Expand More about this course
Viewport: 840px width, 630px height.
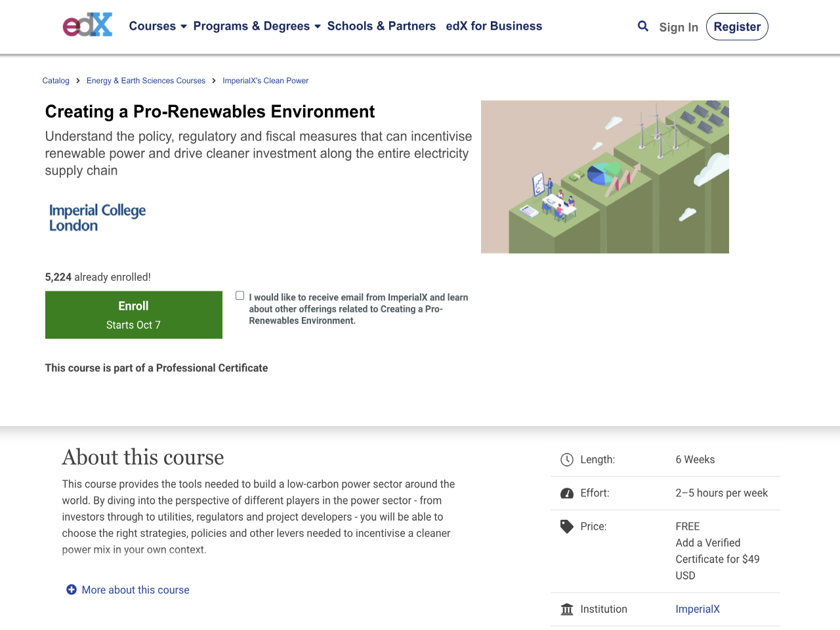point(135,590)
